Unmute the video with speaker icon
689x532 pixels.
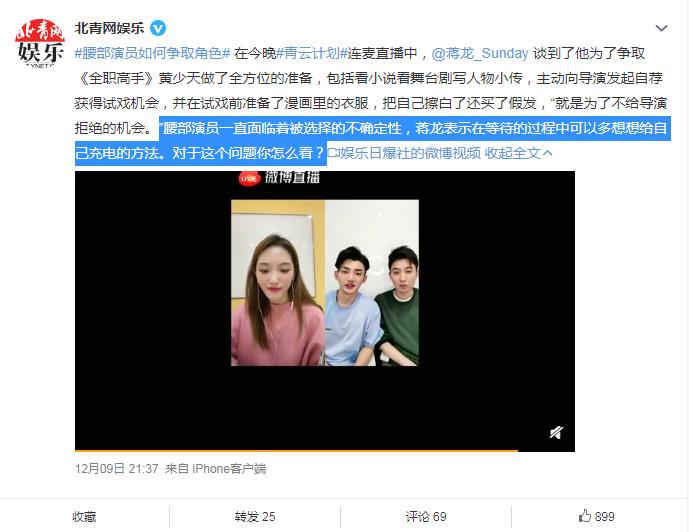point(556,432)
